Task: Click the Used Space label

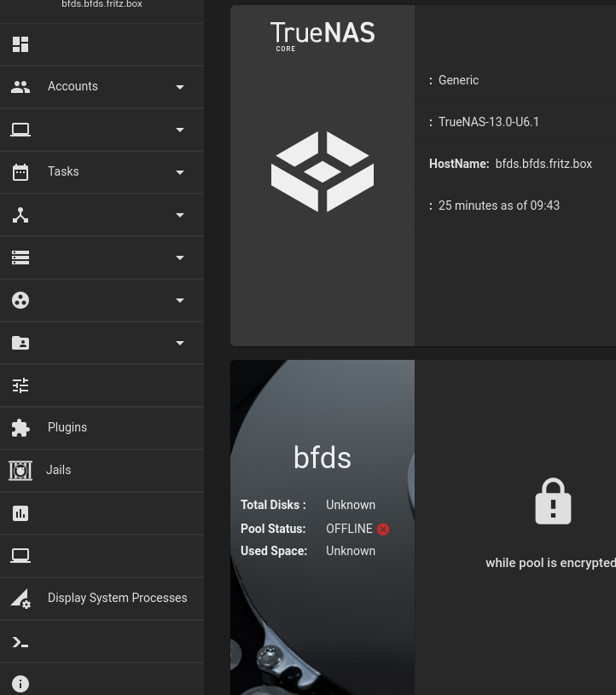Action: pyautogui.click(x=274, y=551)
